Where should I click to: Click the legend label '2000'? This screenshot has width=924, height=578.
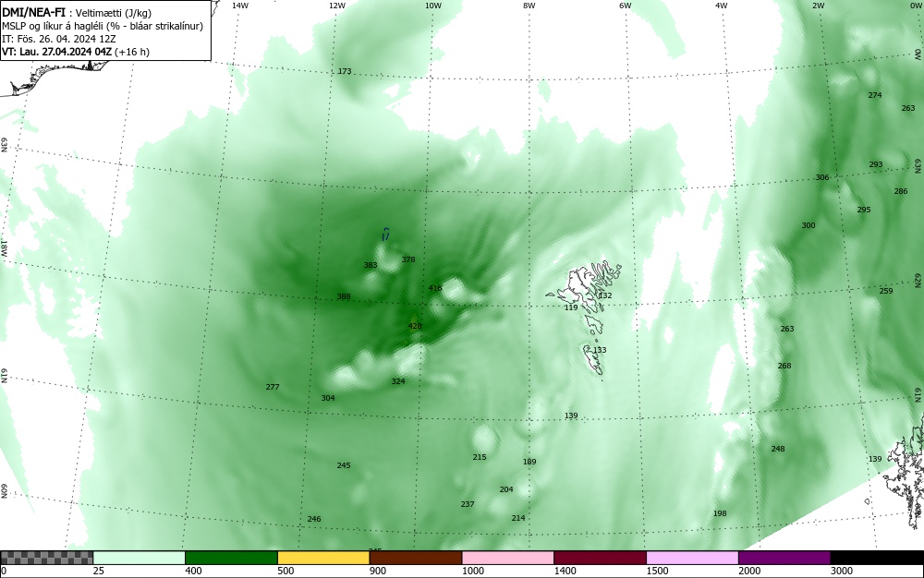(x=749, y=571)
